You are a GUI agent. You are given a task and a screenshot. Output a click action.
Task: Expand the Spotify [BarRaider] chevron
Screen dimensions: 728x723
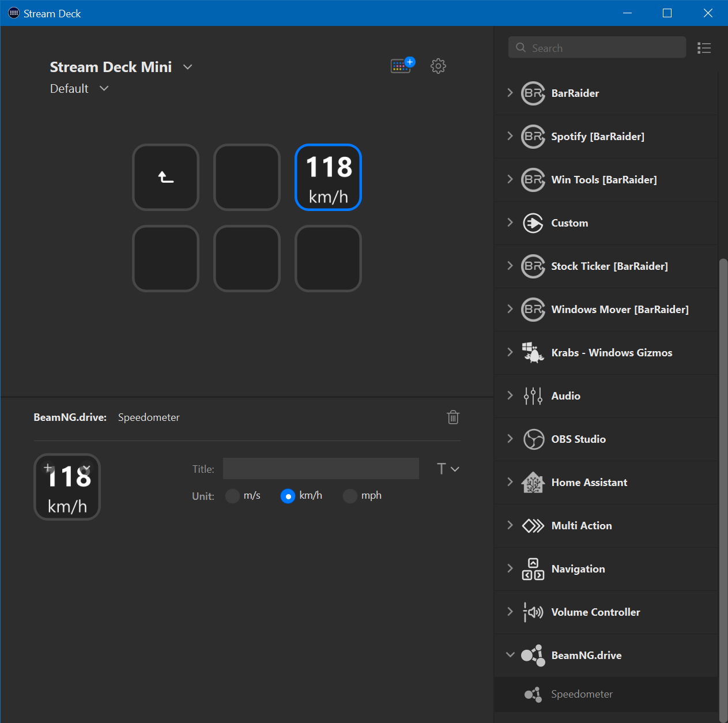click(510, 136)
